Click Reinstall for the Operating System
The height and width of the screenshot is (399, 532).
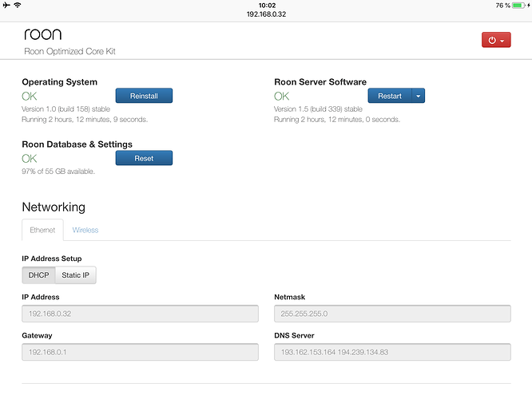(144, 96)
